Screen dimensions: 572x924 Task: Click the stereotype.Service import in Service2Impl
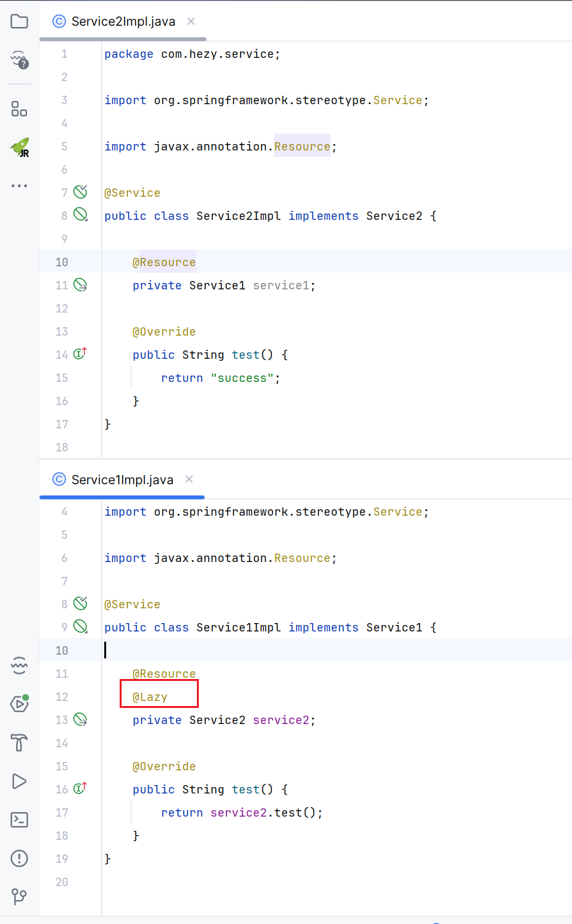(266, 100)
